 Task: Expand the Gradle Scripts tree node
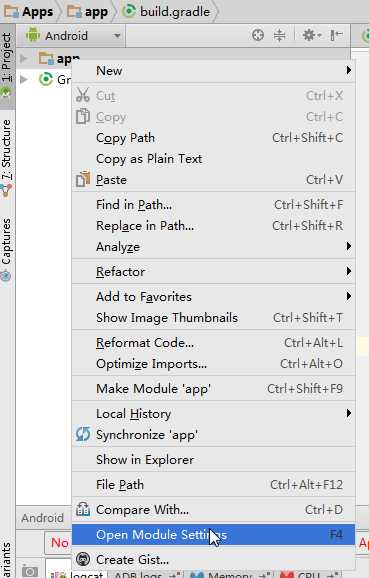tap(24, 79)
